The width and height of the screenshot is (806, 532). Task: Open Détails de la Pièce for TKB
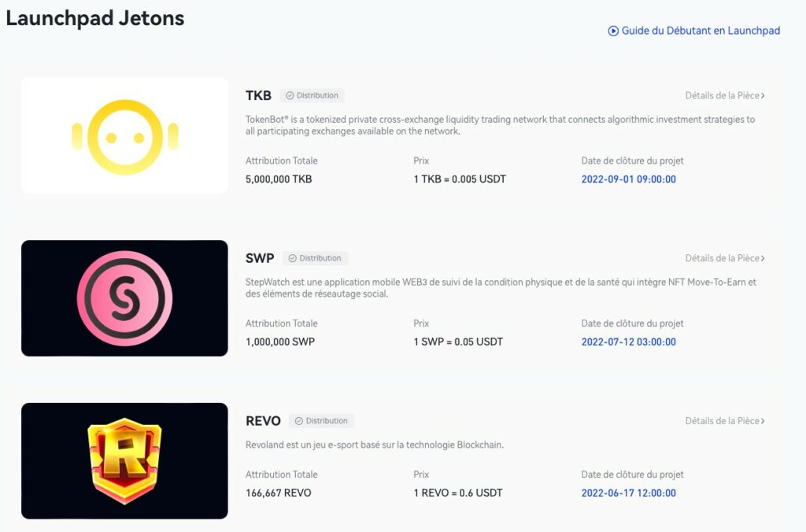click(x=724, y=95)
